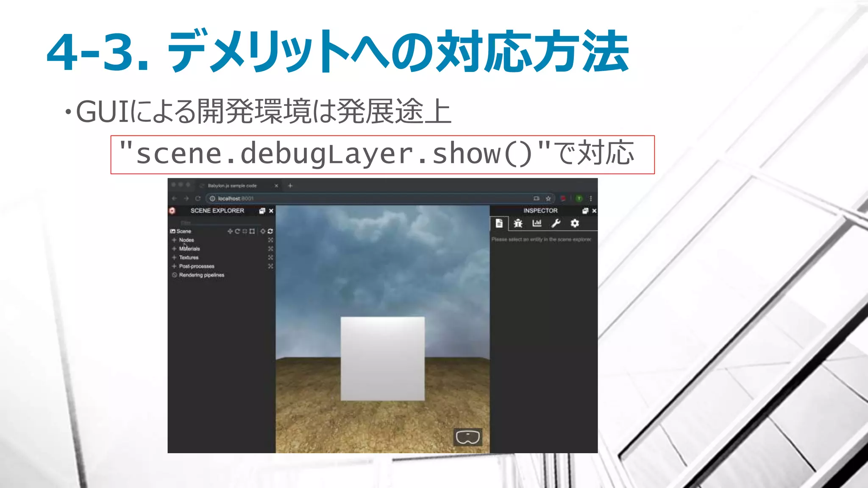
Task: Expand the Post-processes tree group
Action: point(174,266)
